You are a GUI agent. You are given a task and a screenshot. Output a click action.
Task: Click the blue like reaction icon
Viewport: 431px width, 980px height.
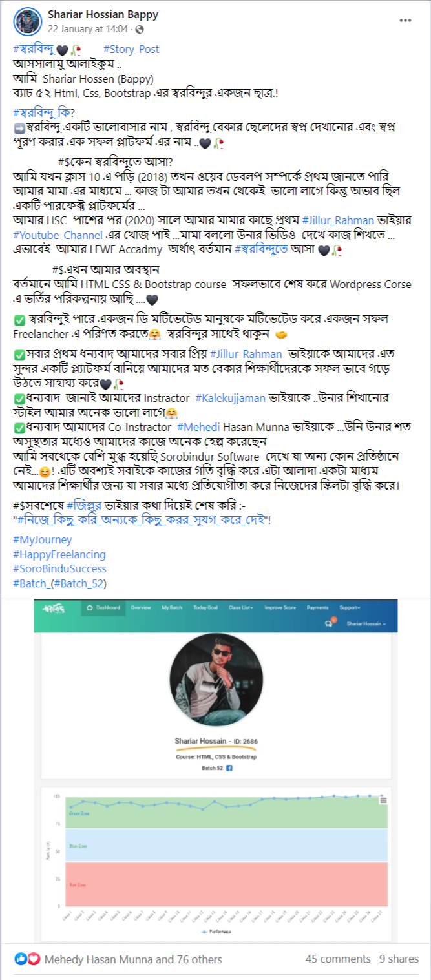coord(19,959)
